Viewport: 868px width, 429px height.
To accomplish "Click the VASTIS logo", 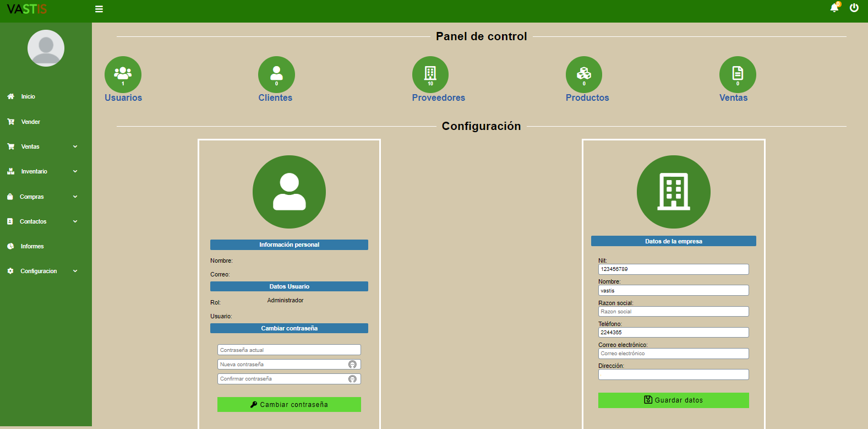I will click(27, 9).
